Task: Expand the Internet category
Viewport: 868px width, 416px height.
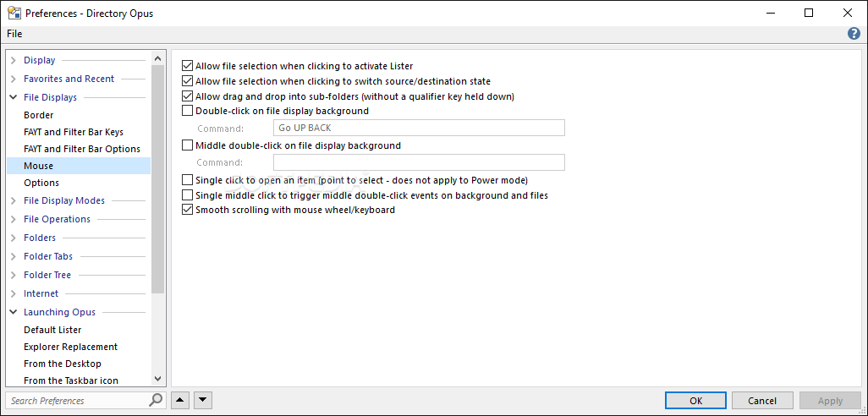Action: pos(14,293)
